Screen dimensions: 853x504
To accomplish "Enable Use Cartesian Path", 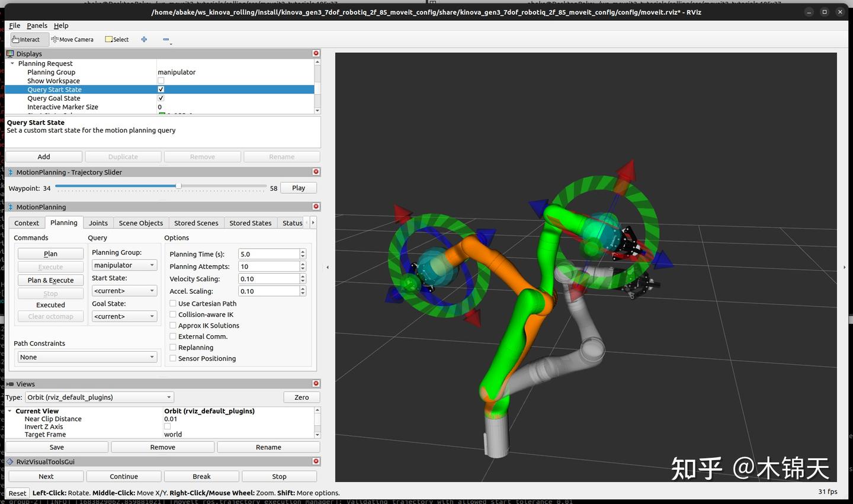I will pyautogui.click(x=173, y=303).
